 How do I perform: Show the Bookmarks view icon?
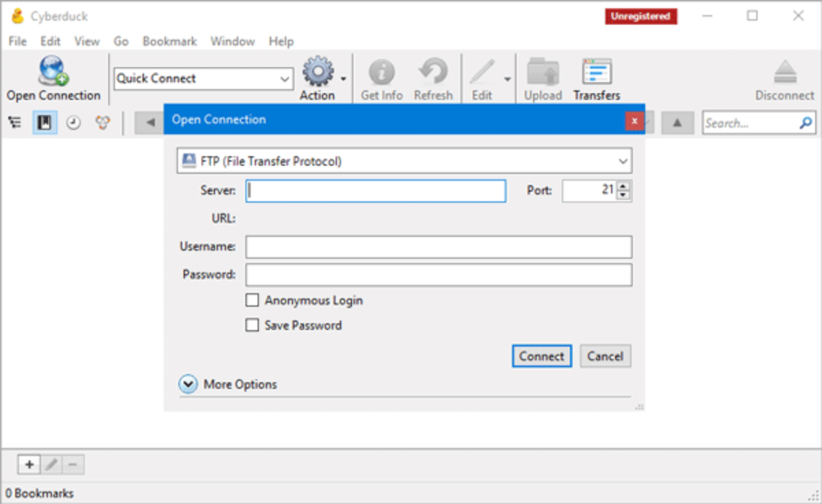click(45, 123)
